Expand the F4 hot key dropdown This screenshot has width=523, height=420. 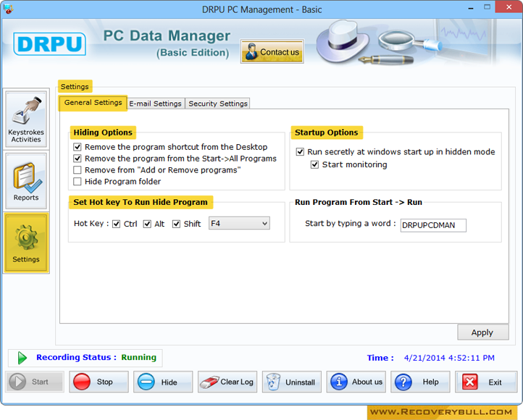coord(239,223)
